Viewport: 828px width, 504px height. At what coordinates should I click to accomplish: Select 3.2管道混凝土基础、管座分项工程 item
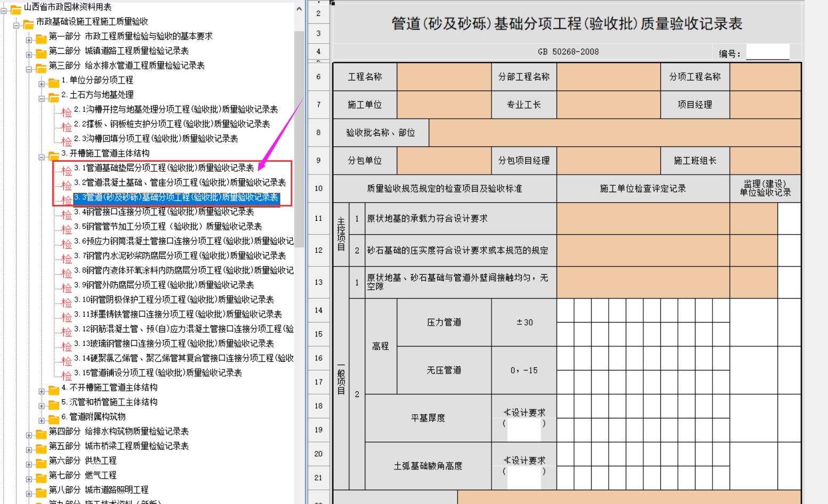(x=180, y=183)
